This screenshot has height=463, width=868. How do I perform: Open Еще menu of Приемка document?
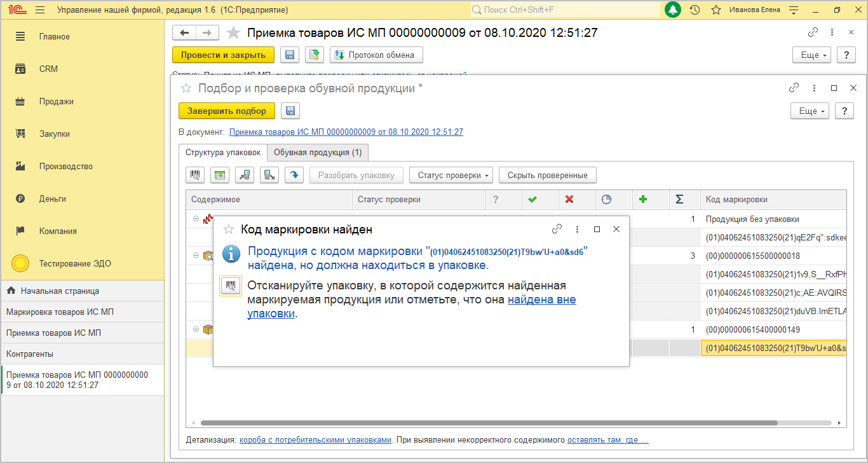tap(811, 55)
